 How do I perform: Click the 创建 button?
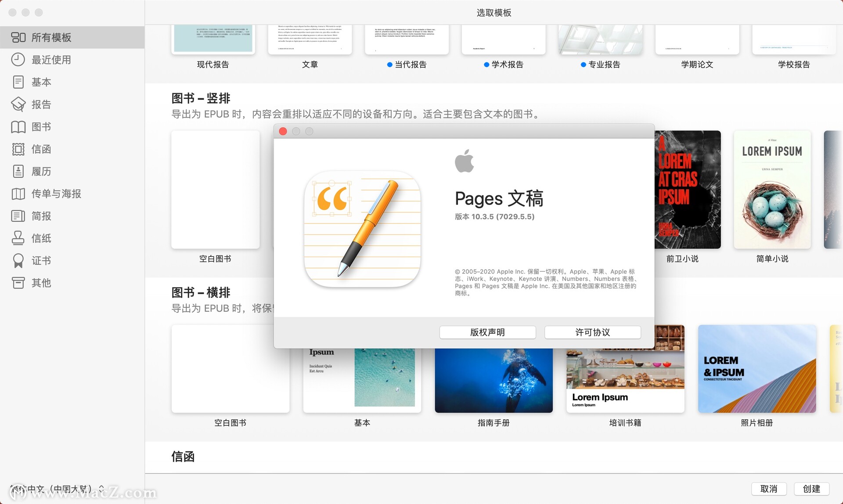point(811,489)
